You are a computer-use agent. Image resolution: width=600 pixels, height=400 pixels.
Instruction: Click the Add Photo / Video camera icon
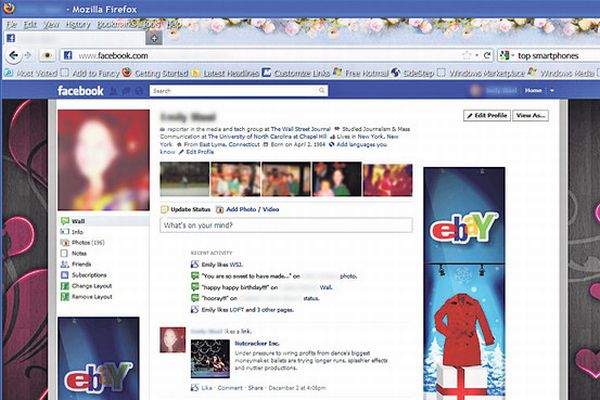pyautogui.click(x=220, y=209)
